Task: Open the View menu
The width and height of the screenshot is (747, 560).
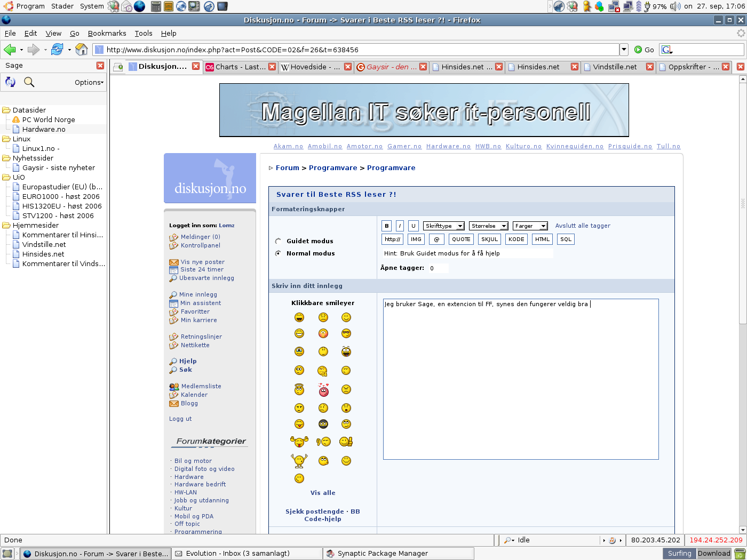Action: coord(53,33)
